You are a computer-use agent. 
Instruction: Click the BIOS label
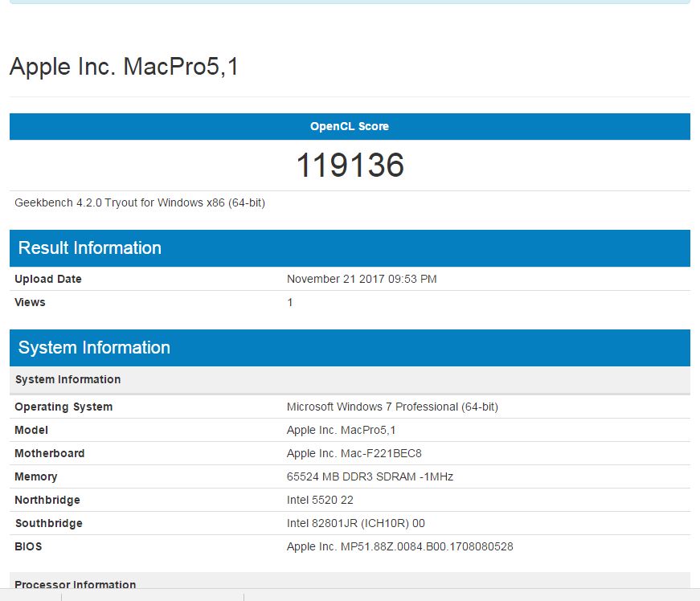28,546
